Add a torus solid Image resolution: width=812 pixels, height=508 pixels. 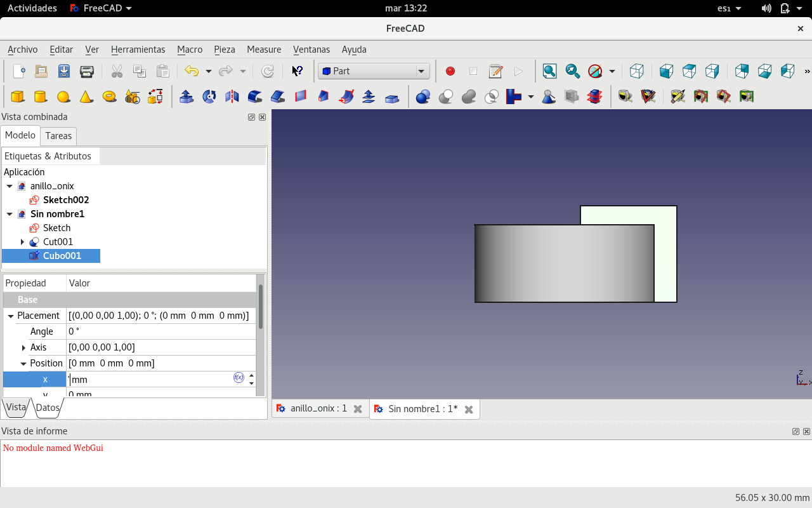click(x=109, y=97)
